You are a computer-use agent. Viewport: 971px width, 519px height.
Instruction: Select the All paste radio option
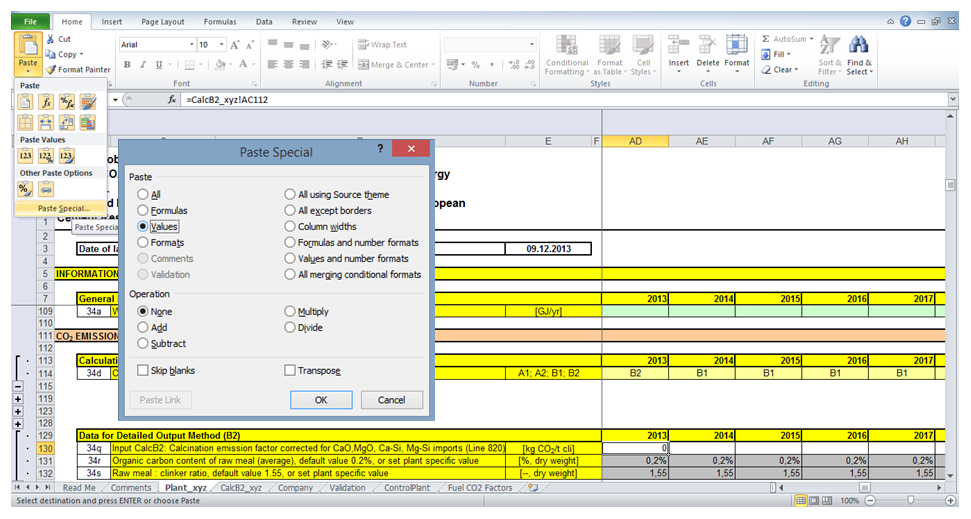coord(143,194)
